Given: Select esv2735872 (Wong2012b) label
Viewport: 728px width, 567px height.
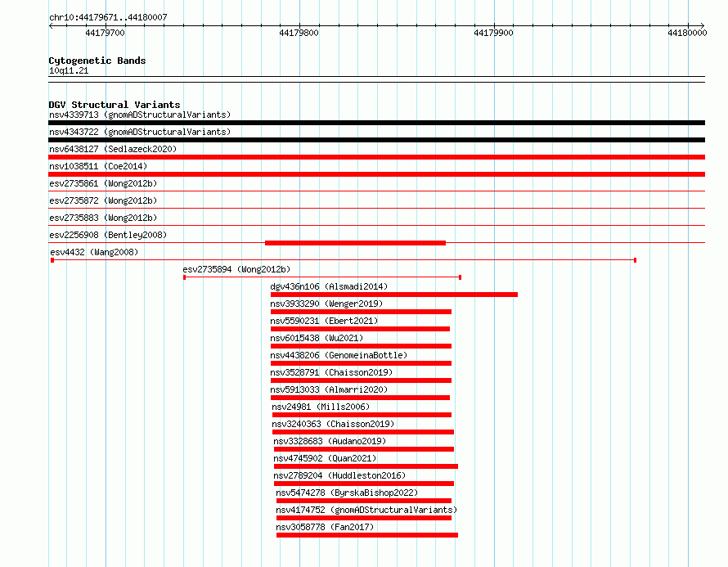Looking at the screenshot, I should click(x=103, y=200).
